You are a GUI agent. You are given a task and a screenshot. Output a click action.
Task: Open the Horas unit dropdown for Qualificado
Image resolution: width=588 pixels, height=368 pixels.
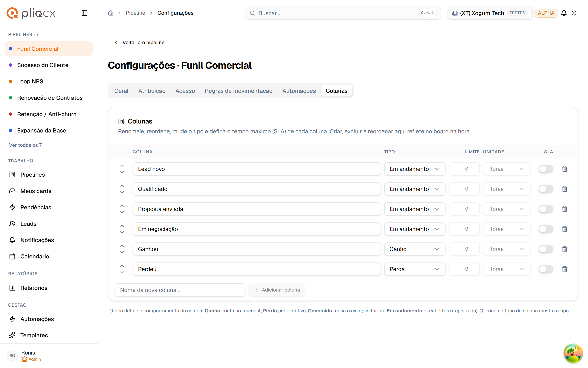[x=506, y=189]
